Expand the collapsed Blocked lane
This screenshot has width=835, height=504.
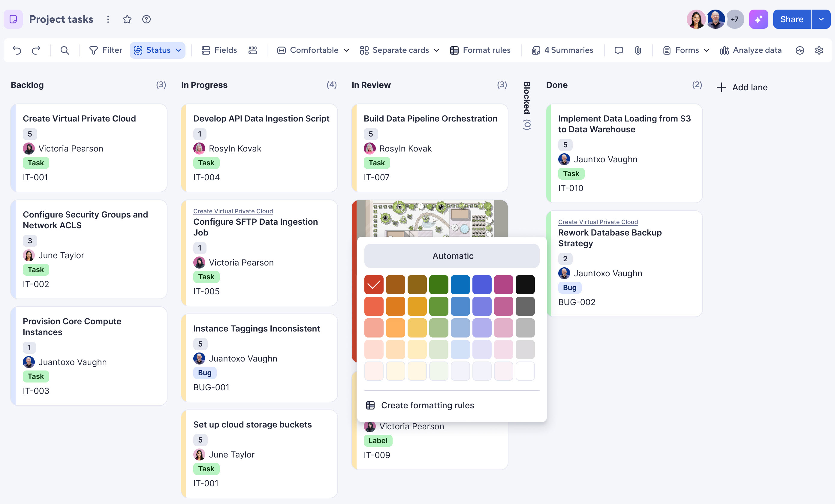[527, 105]
